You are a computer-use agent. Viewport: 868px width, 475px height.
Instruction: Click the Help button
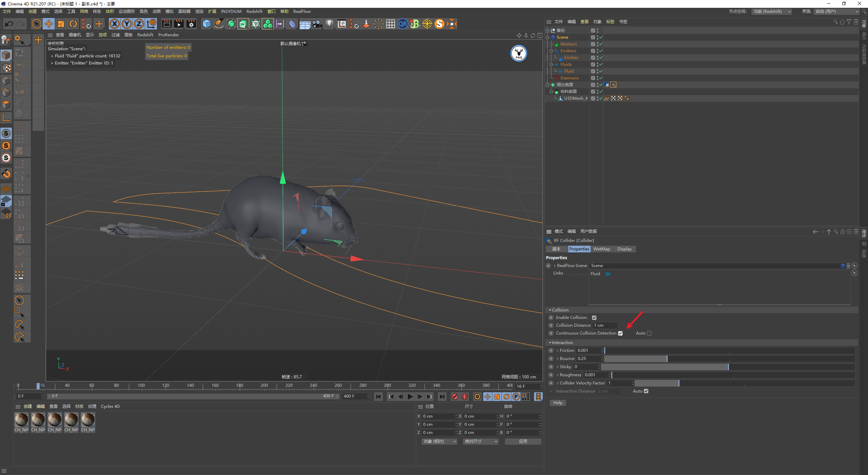click(558, 403)
